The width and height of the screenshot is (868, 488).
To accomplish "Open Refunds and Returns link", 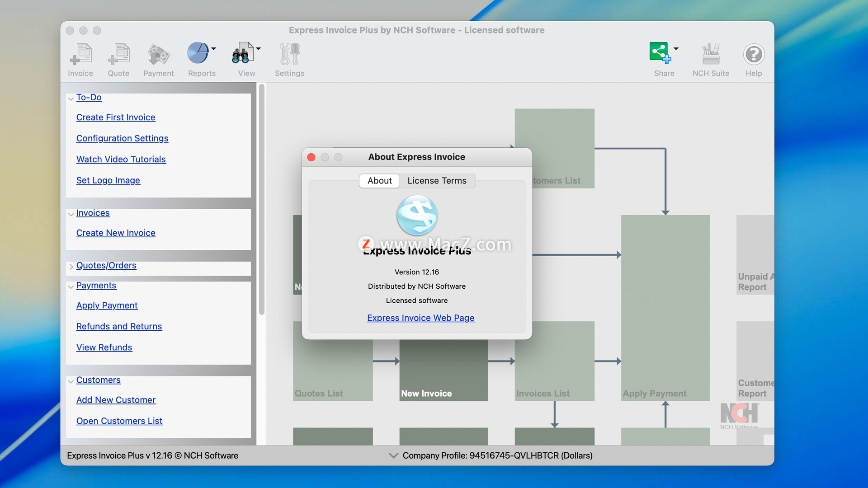I will coord(119,326).
